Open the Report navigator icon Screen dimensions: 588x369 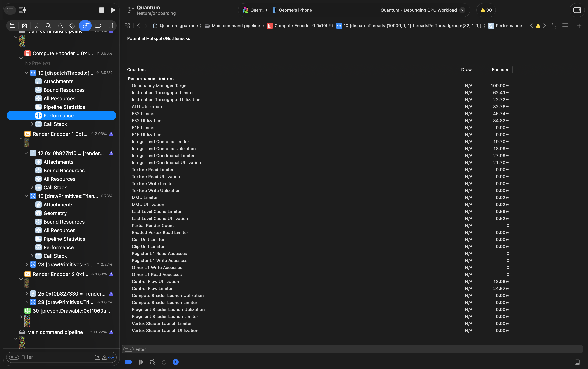111,26
